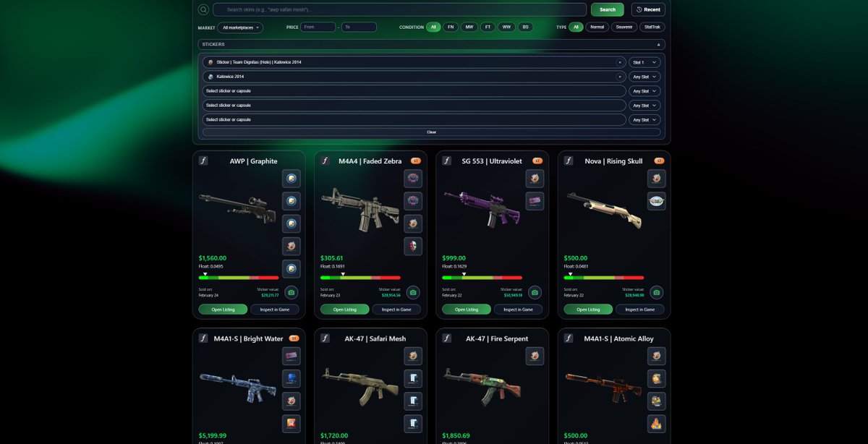Filter type by StatTrak
This screenshot has height=444, width=868.
coord(652,27)
